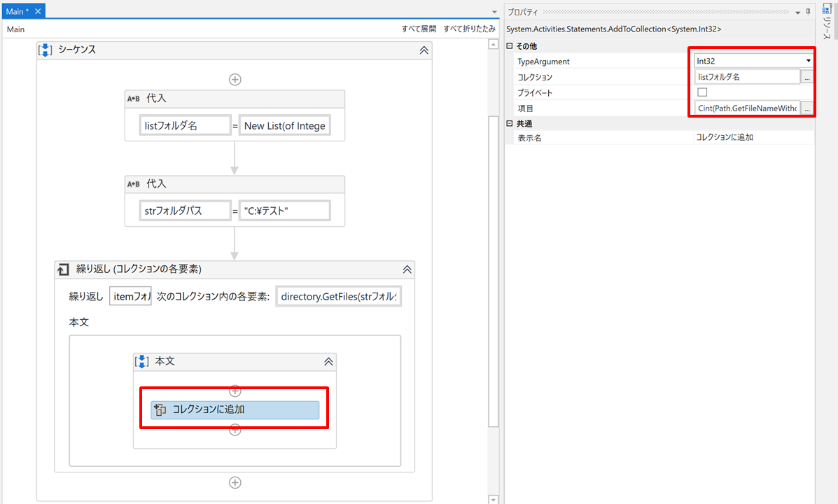838x504 pixels.
Task: Edit the 表示名 value コレクションに追加
Action: pyautogui.click(x=753, y=137)
